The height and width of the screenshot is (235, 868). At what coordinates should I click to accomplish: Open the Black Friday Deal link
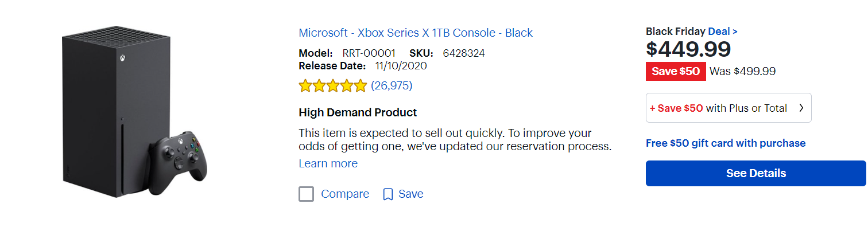[723, 32]
